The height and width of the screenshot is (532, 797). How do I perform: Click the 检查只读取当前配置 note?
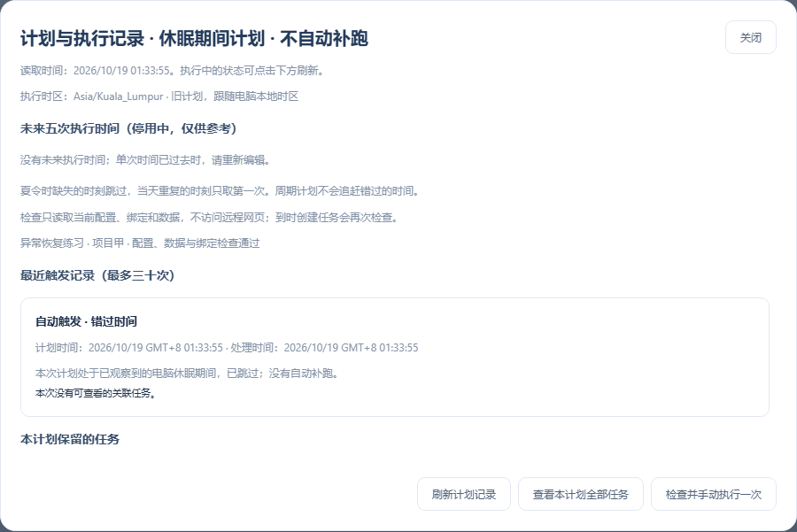[x=209, y=218]
